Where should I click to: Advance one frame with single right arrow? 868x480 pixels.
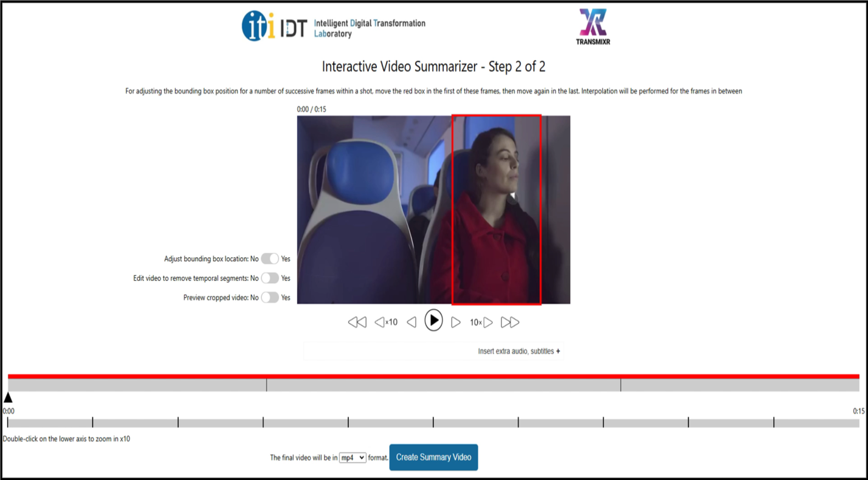click(x=455, y=323)
